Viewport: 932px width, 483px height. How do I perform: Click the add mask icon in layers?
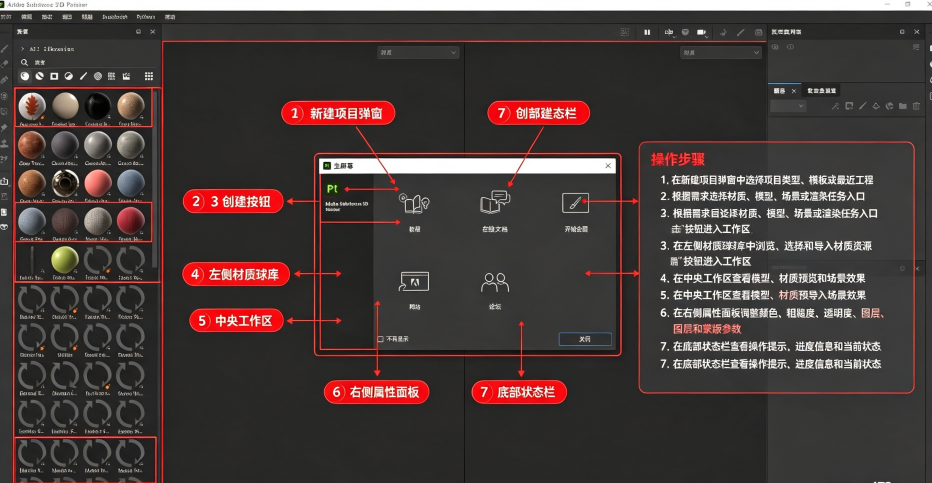click(849, 106)
